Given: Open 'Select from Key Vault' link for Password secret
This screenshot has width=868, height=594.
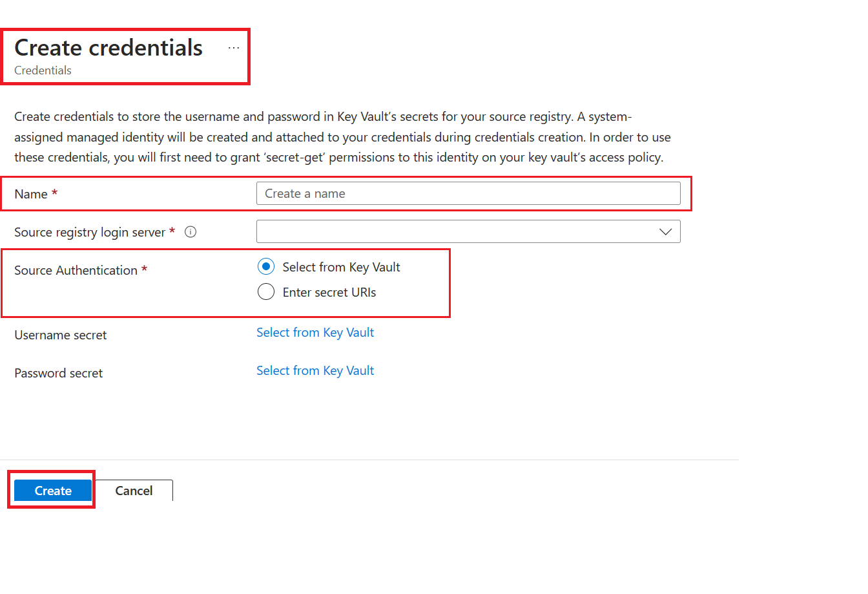Looking at the screenshot, I should (x=315, y=371).
